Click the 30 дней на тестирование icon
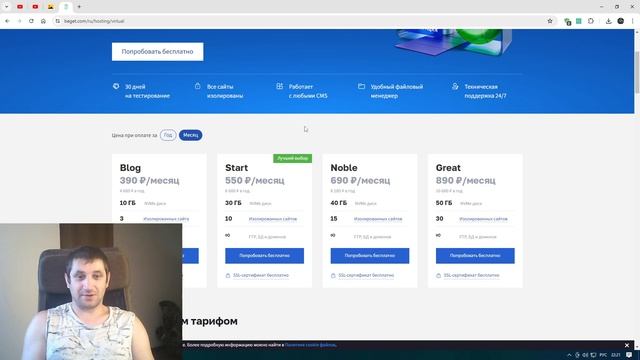 click(116, 86)
